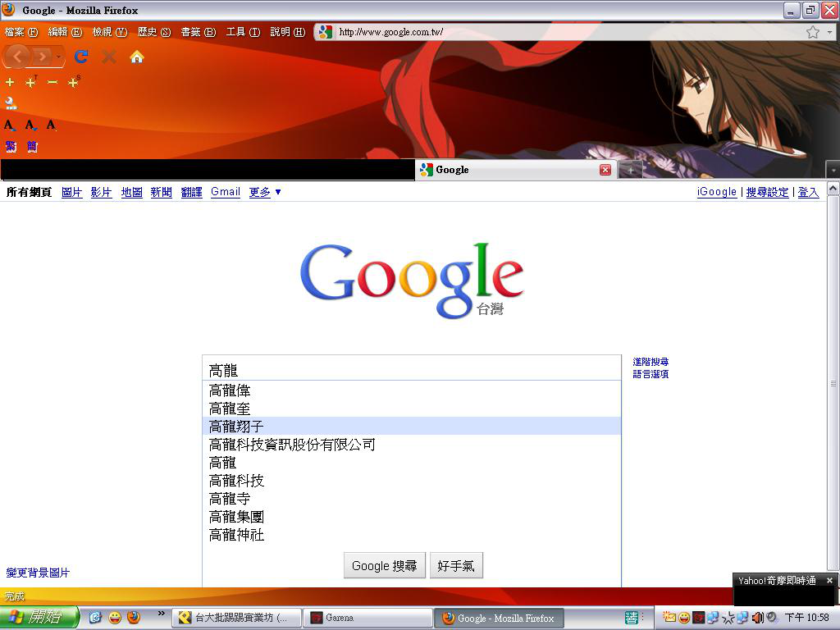
Task: Open the 影片 videos link
Action: tap(101, 192)
